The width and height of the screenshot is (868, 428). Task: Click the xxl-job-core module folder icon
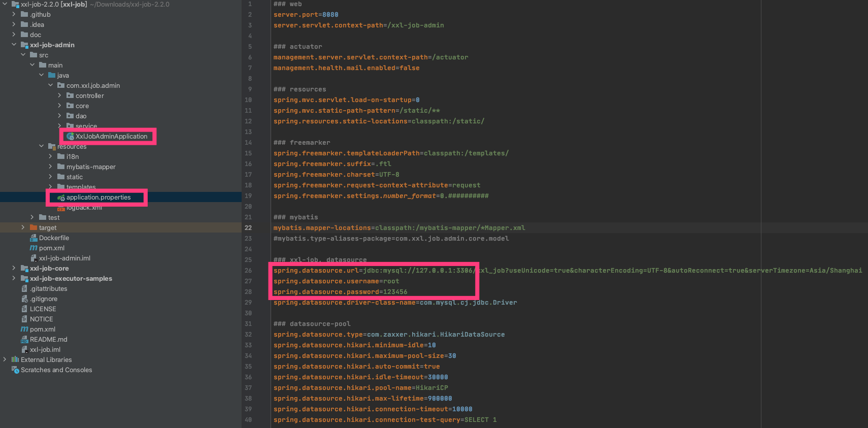pos(24,268)
